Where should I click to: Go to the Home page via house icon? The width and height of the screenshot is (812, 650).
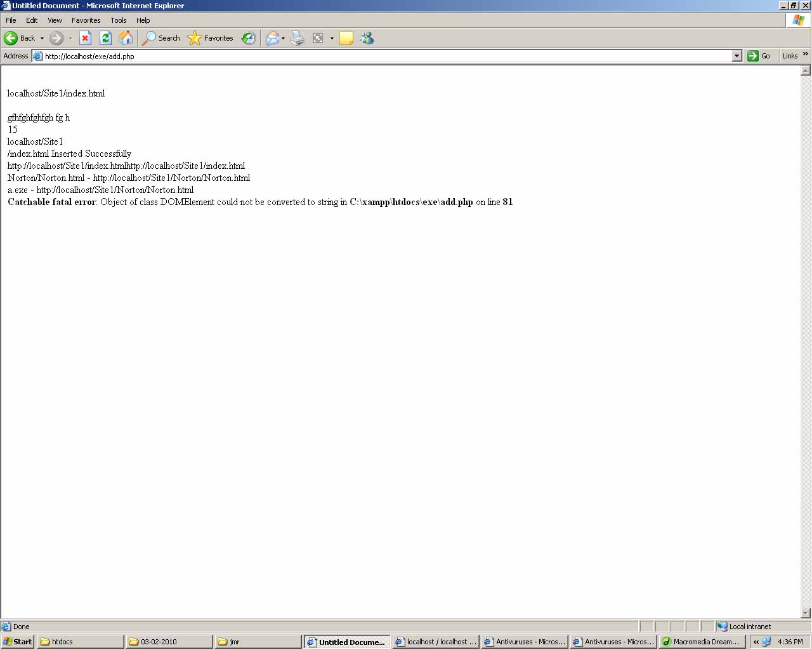coord(126,38)
